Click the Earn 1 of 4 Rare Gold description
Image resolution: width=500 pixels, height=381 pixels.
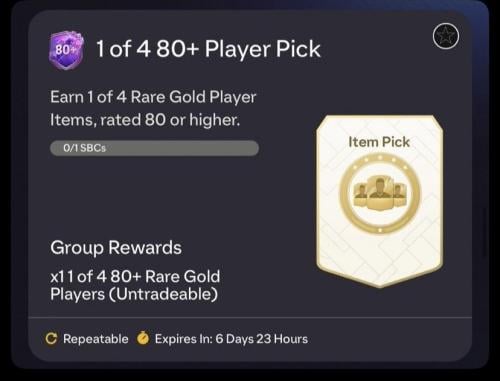click(153, 108)
